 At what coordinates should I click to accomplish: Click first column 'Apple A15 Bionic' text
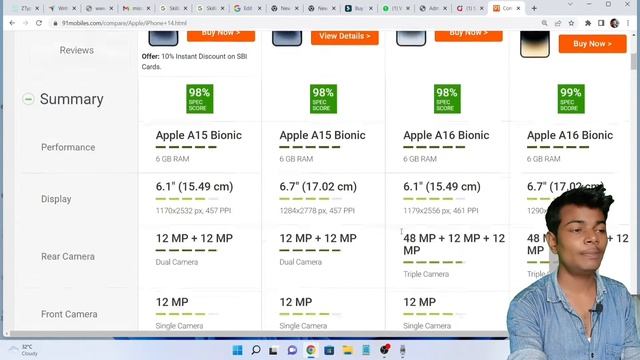pos(199,135)
